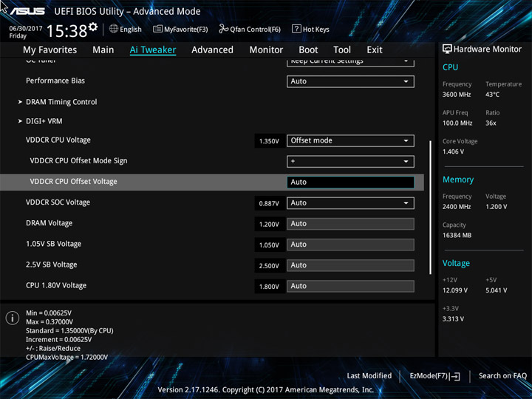Click the settings list scrollbar
Image resolution: width=532 pixels, height=399 pixels.
click(x=431, y=208)
